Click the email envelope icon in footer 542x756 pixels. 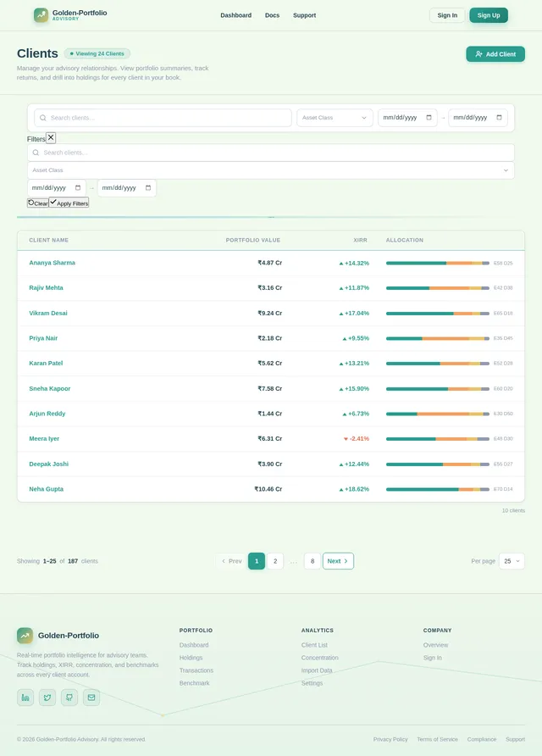(91, 698)
